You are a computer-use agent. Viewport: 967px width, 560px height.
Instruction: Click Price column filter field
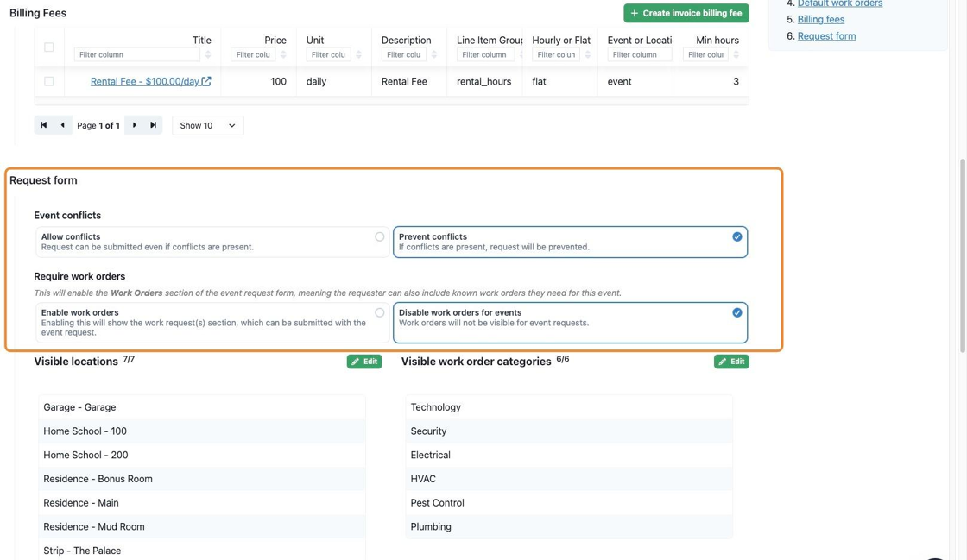[x=253, y=55]
